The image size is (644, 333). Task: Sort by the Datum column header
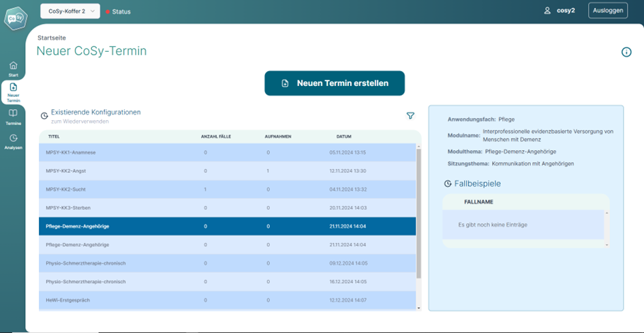tap(343, 136)
